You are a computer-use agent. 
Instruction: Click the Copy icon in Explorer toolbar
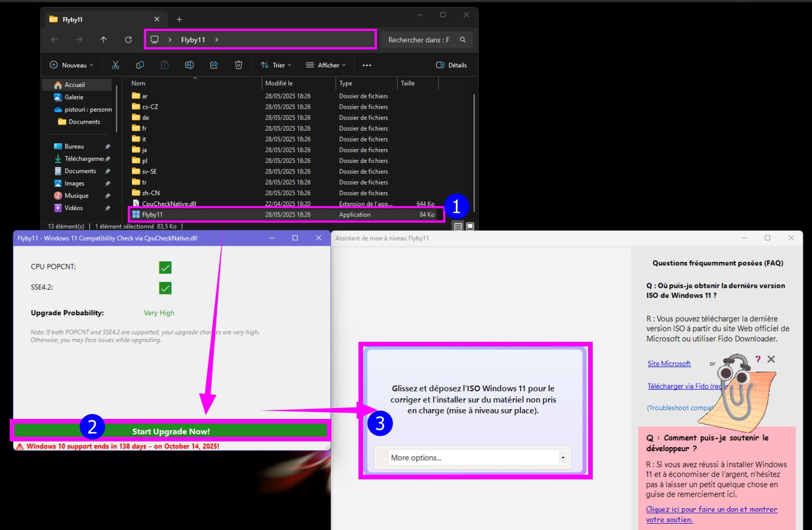click(140, 65)
